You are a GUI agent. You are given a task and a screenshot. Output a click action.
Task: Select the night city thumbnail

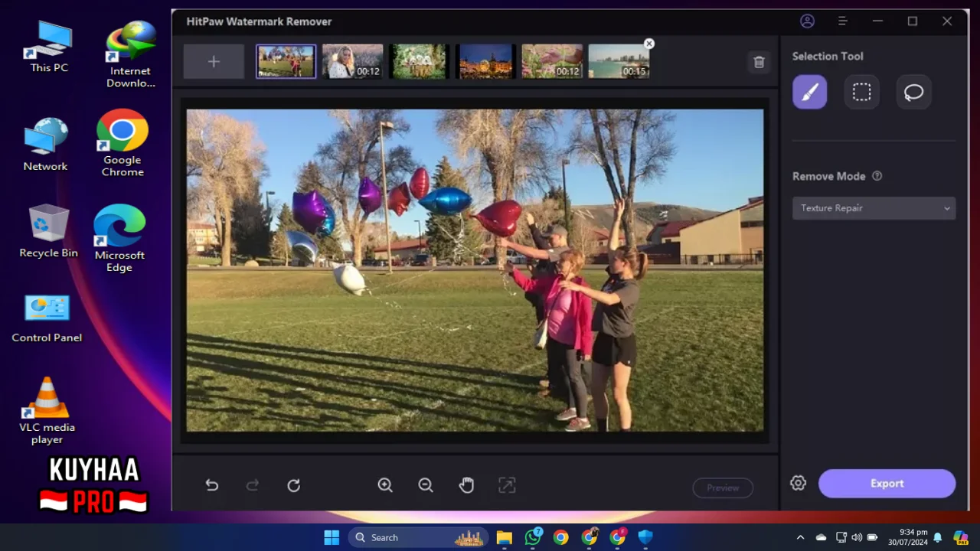[x=485, y=61]
